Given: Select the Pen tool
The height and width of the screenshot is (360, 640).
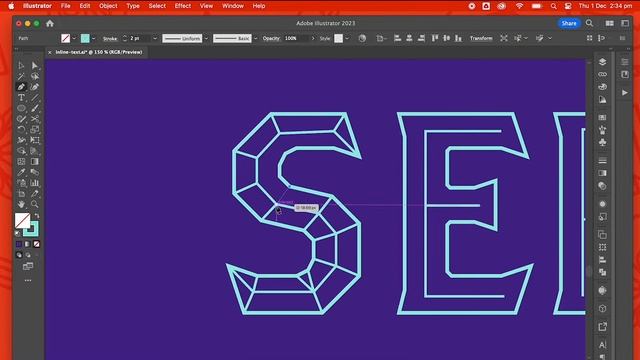Looking at the screenshot, I should click(21, 87).
